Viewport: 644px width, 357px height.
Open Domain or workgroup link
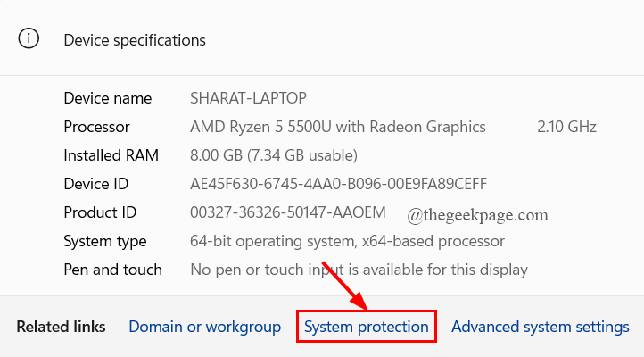204,327
